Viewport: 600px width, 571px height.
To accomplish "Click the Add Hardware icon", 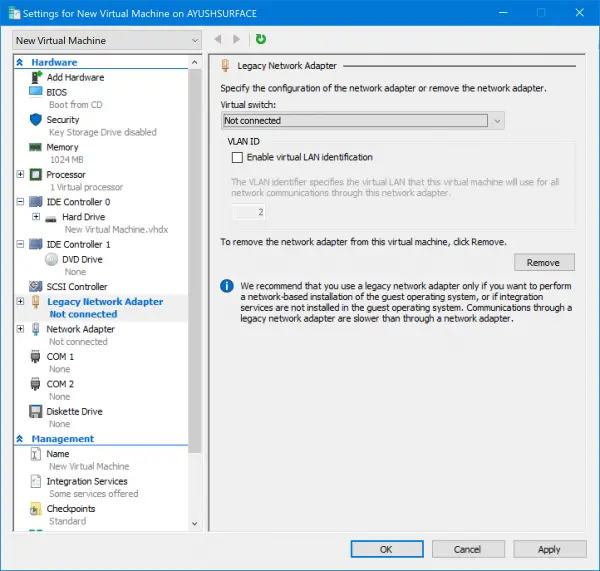I will 36,77.
